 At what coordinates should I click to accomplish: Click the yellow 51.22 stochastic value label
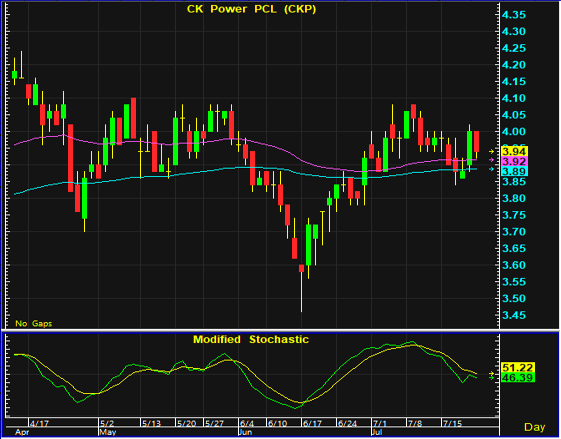[x=518, y=367]
